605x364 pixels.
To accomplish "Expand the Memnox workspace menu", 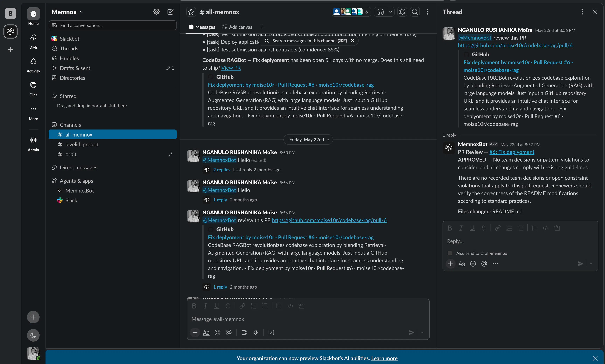I will pos(67,12).
